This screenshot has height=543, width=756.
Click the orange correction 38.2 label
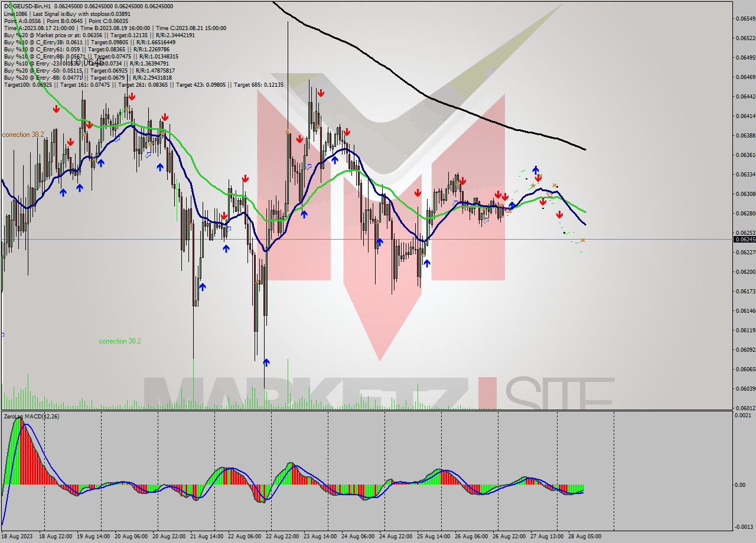[23, 135]
